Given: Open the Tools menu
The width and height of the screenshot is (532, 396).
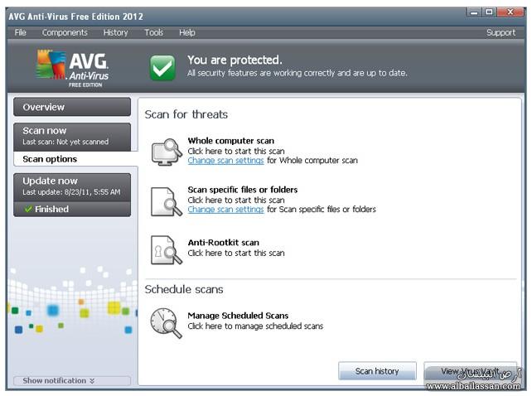Looking at the screenshot, I should pyautogui.click(x=153, y=32).
